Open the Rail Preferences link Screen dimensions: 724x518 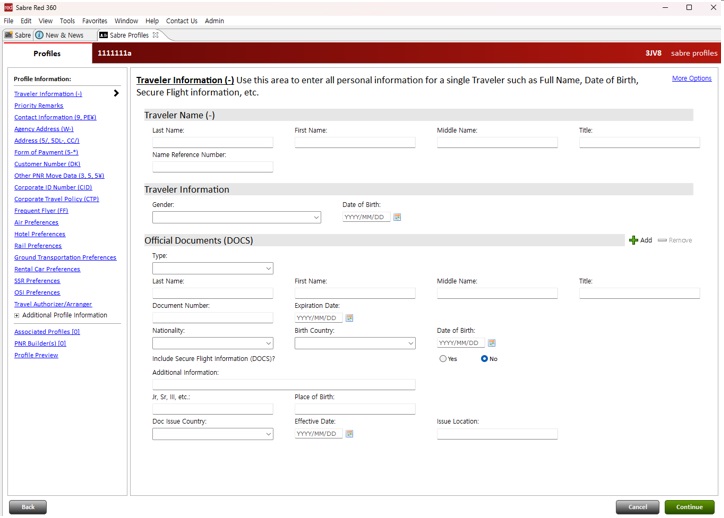pos(38,246)
